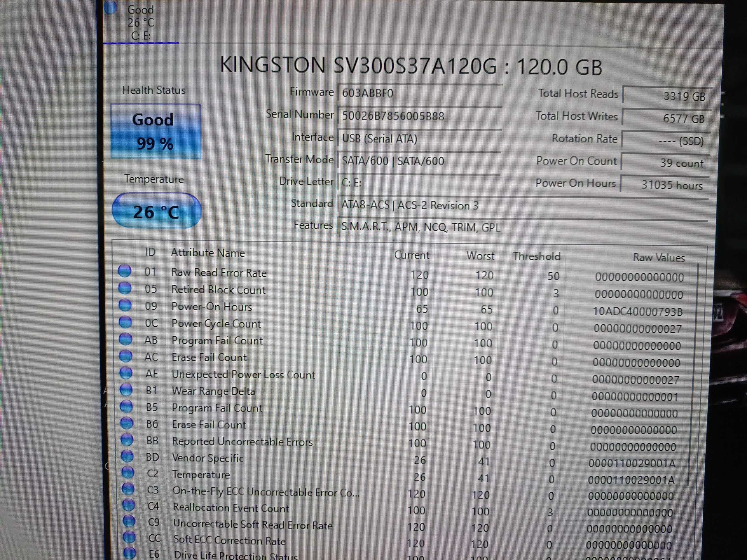Click the KINGSTON SV300S37A120G model title
Viewport: 747px width, 560px height.
pos(412,66)
